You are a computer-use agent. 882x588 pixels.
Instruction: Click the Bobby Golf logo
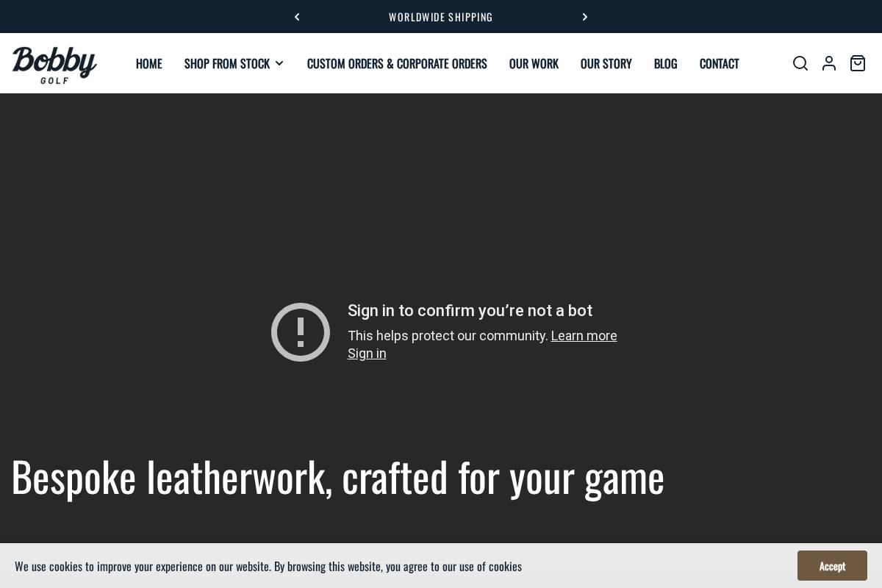[54, 65]
